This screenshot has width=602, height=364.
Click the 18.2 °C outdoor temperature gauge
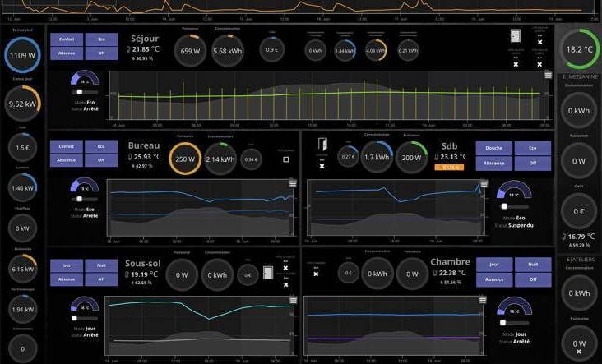pyautogui.click(x=578, y=48)
